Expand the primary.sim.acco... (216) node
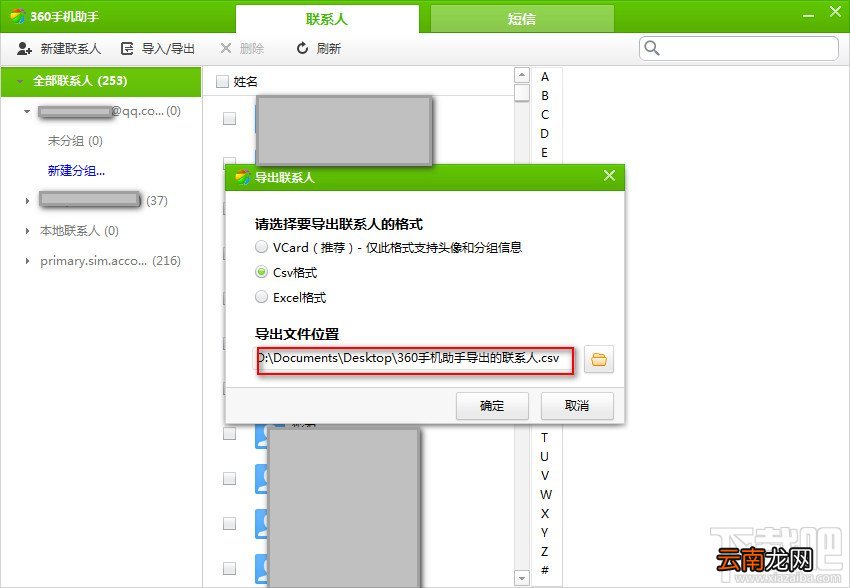 (27, 261)
